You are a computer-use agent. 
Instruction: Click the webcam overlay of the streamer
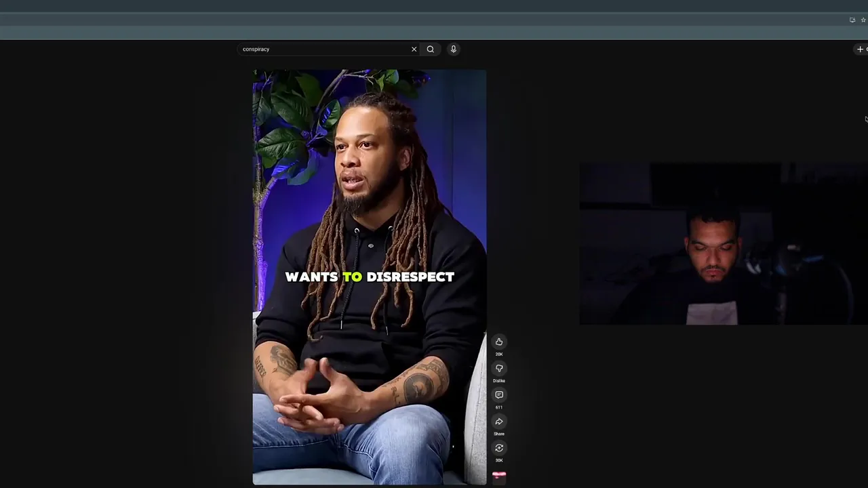click(724, 243)
